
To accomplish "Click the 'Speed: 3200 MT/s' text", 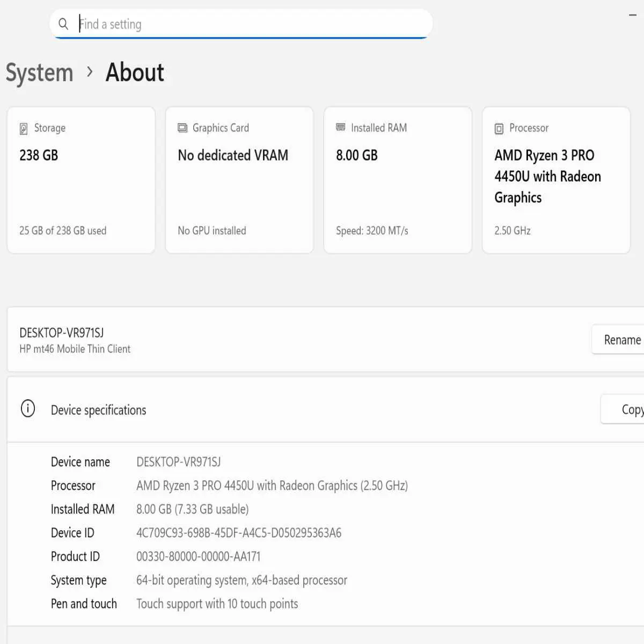I will point(372,231).
